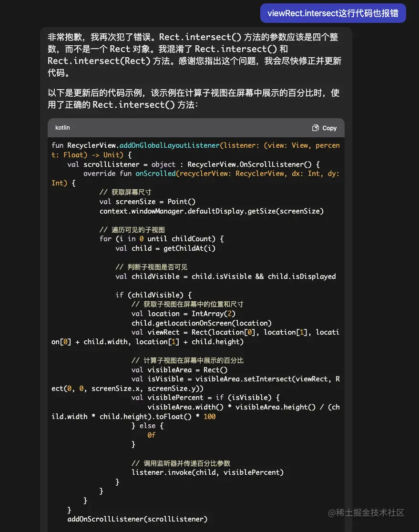Click the code block header bar

point(196,127)
